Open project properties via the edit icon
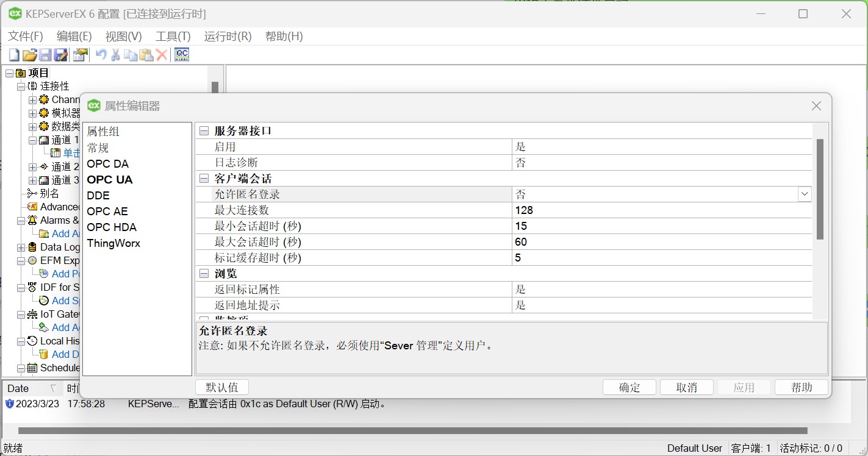 80,54
